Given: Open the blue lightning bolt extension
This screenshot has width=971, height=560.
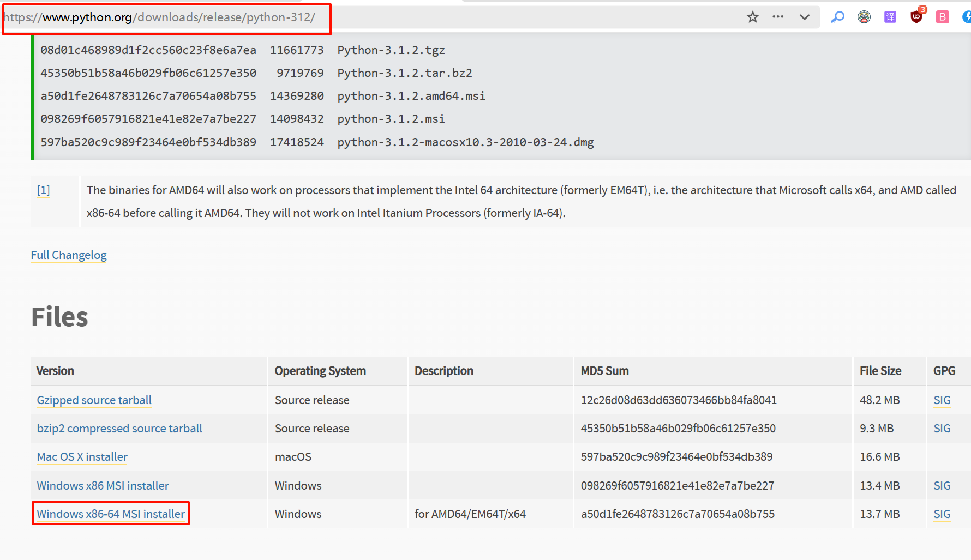Looking at the screenshot, I should point(967,17).
